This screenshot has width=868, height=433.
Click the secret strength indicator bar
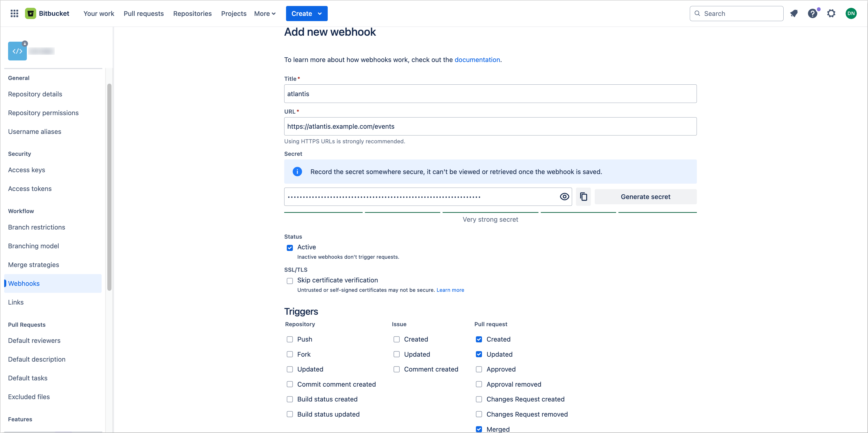pos(490,212)
